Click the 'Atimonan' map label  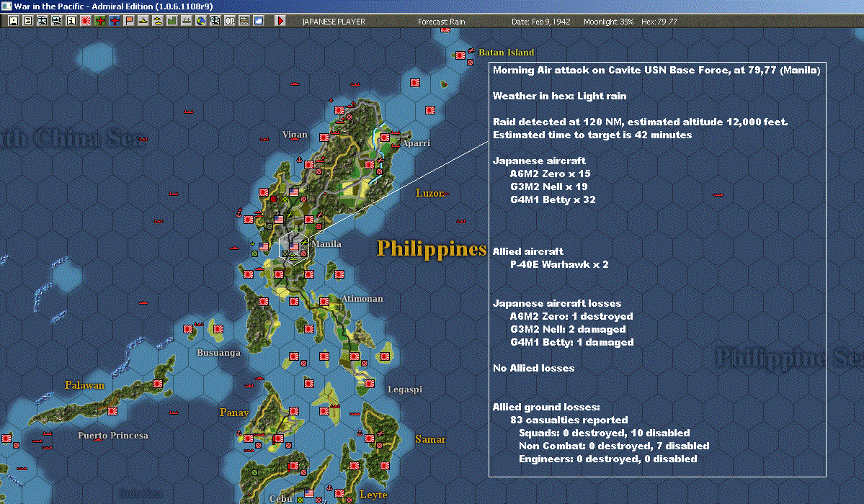click(x=362, y=299)
